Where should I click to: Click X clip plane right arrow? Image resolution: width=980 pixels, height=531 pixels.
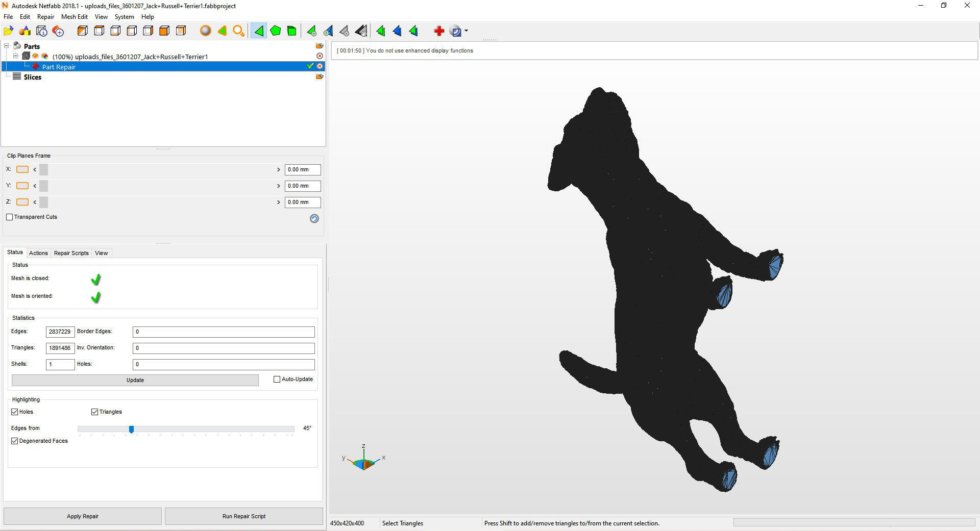click(279, 169)
